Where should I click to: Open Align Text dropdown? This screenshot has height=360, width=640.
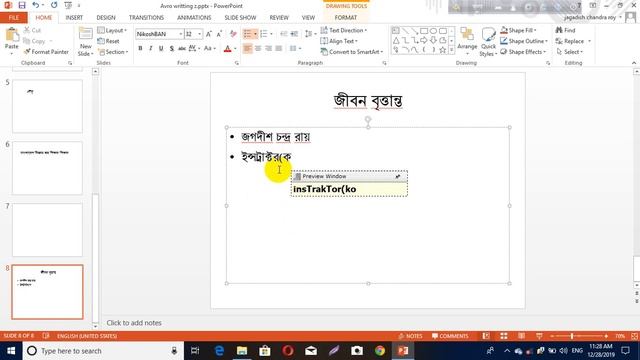click(339, 41)
